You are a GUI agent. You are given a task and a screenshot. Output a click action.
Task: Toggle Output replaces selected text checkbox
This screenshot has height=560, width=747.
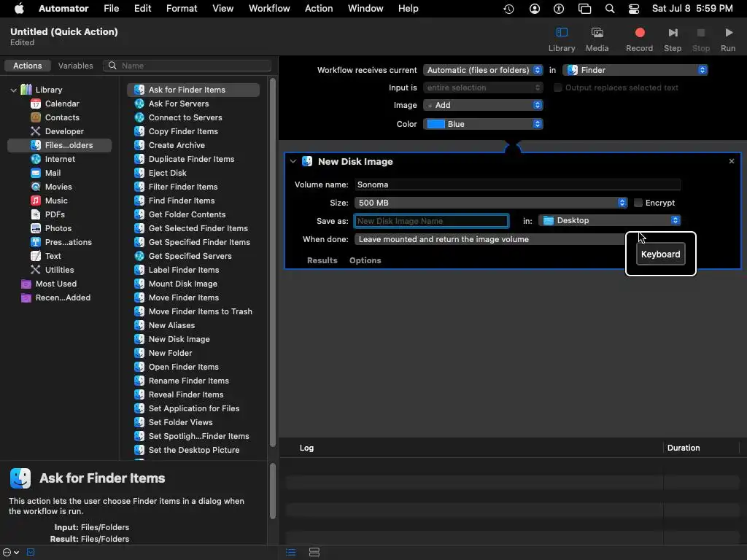pyautogui.click(x=557, y=87)
